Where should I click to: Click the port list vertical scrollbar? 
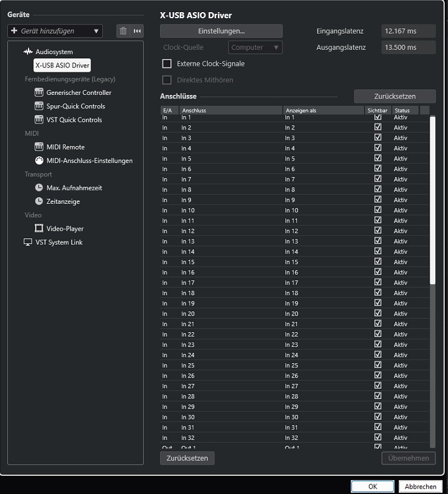point(433,200)
